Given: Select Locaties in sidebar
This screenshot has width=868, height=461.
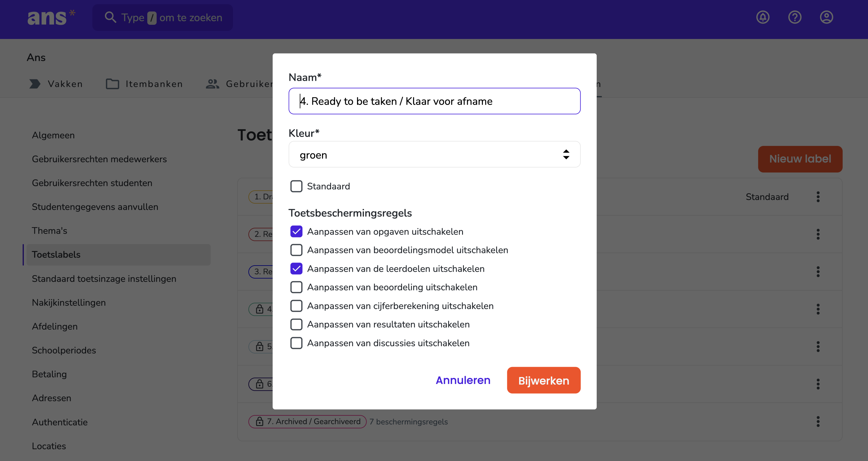Looking at the screenshot, I should [49, 446].
